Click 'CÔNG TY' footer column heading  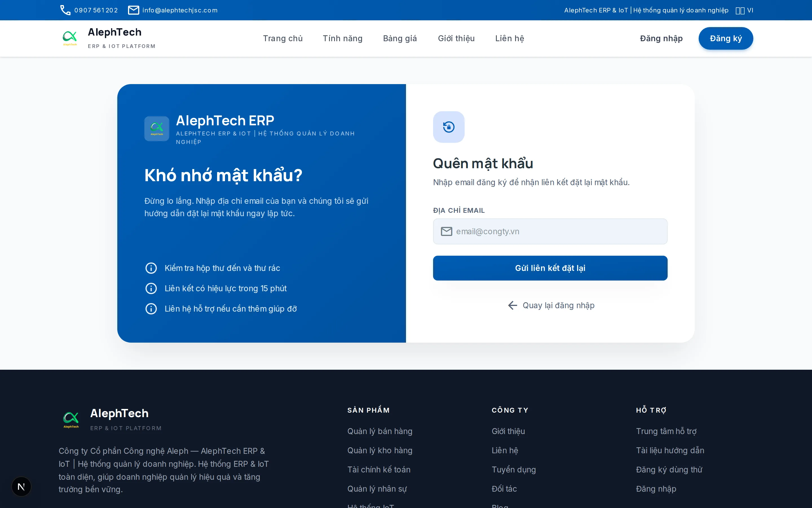tap(510, 410)
